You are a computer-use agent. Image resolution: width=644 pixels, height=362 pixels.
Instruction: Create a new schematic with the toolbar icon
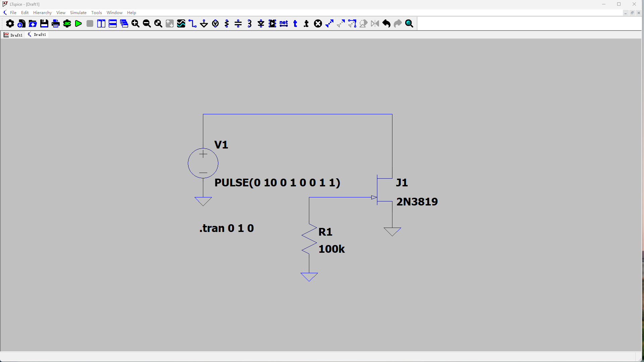tap(21, 23)
